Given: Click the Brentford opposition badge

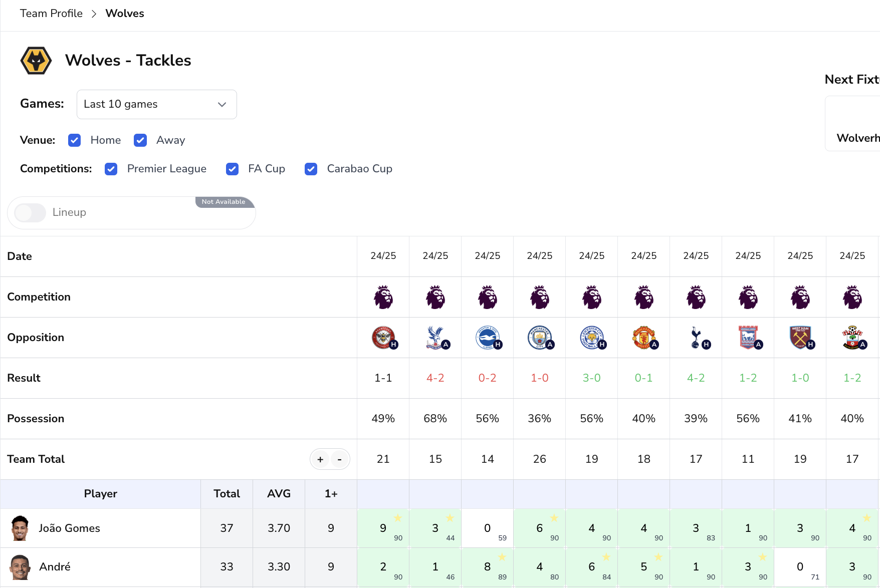Looking at the screenshot, I should pos(383,338).
